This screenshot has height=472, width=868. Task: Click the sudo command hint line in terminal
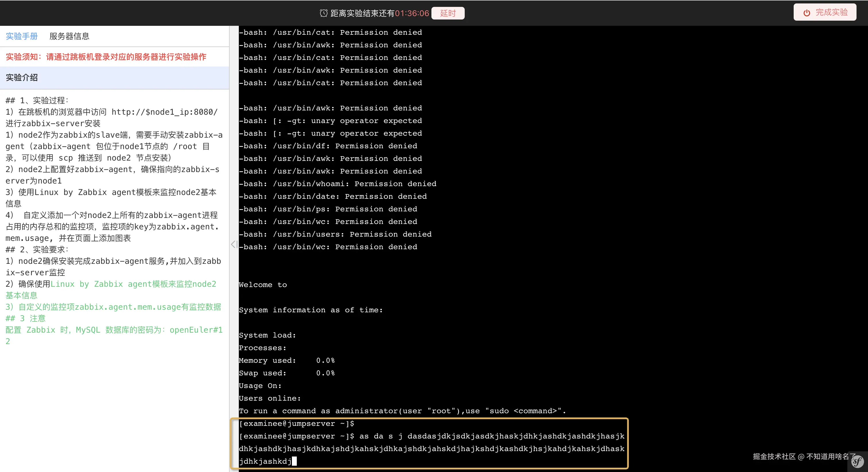coord(402,411)
